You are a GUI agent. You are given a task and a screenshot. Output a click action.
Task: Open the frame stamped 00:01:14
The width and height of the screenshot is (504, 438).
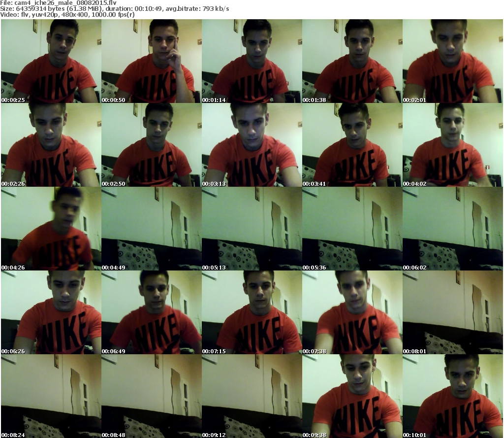(252, 61)
